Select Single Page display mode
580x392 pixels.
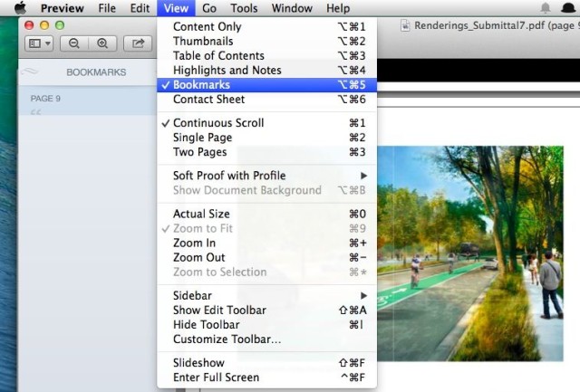click(x=201, y=138)
